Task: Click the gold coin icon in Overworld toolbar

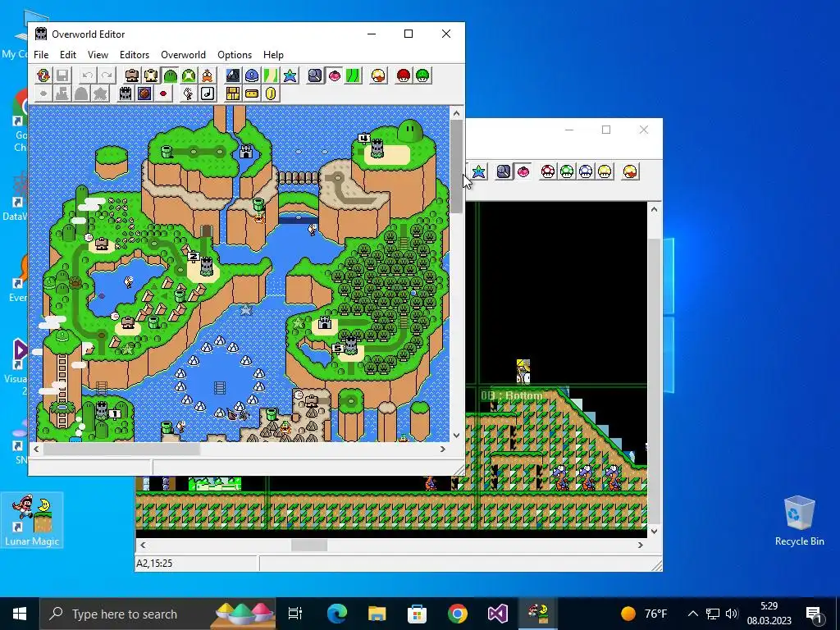Action: point(271,94)
